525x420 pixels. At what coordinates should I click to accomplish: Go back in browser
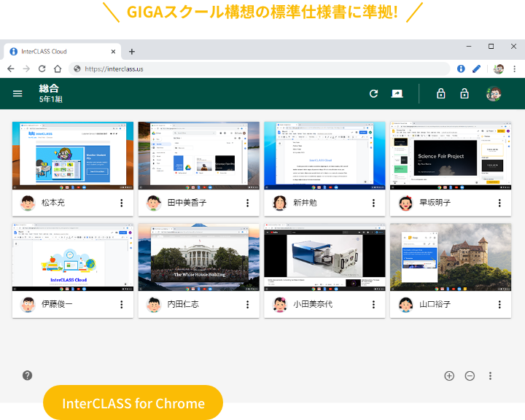11,69
